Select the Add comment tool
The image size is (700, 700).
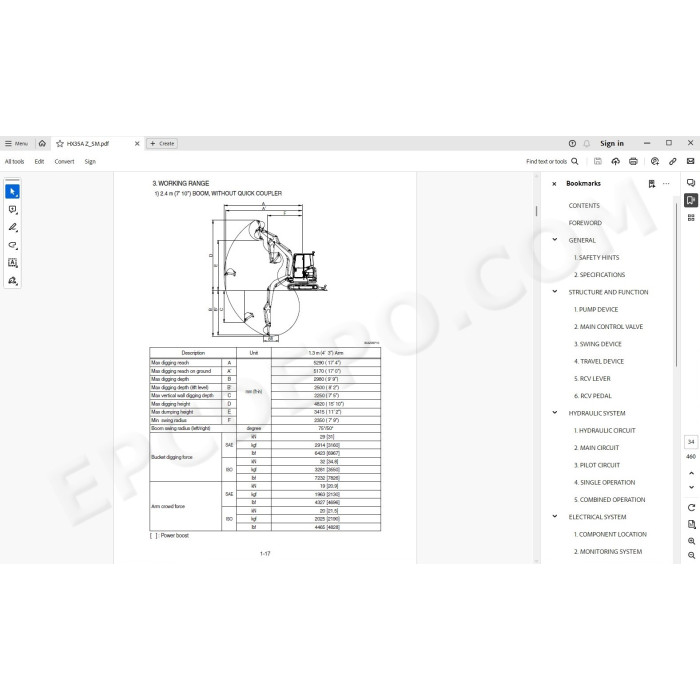12,209
